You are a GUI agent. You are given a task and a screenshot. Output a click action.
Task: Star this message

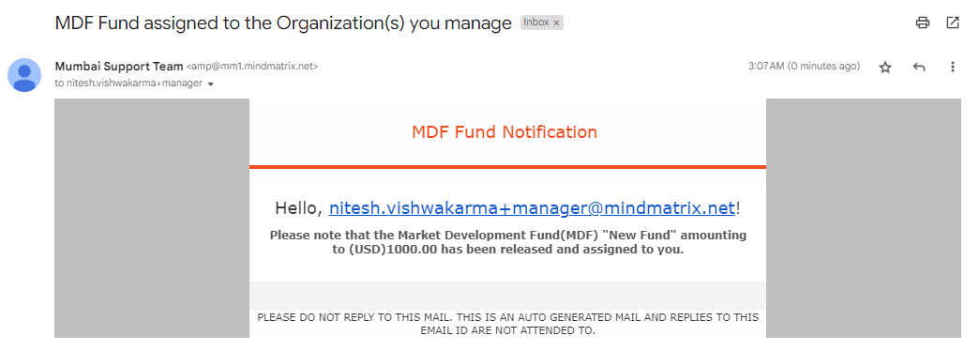[x=885, y=67]
